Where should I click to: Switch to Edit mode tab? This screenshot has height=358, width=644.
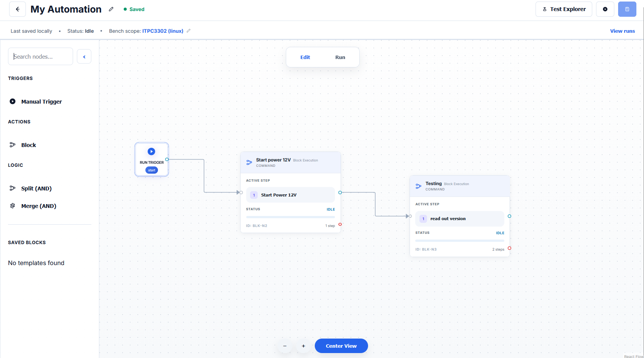tap(305, 57)
